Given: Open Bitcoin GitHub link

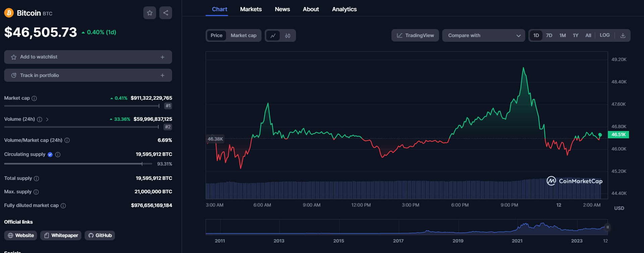Looking at the screenshot, I should click(100, 236).
